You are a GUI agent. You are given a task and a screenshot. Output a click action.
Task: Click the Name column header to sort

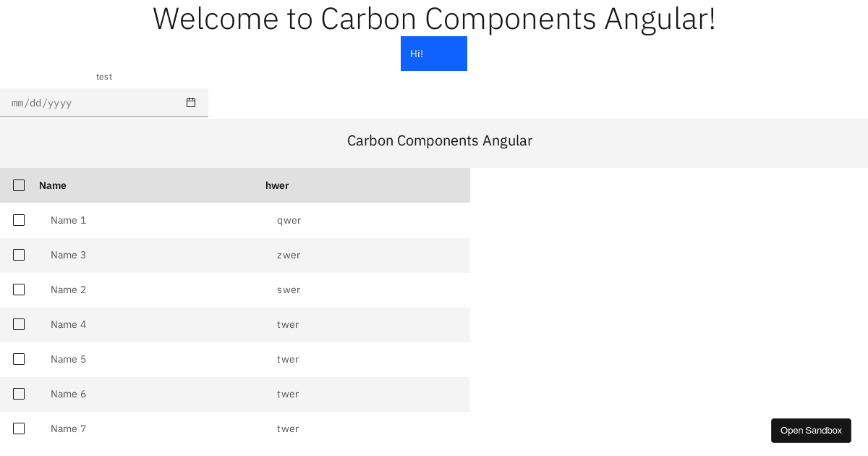click(52, 185)
